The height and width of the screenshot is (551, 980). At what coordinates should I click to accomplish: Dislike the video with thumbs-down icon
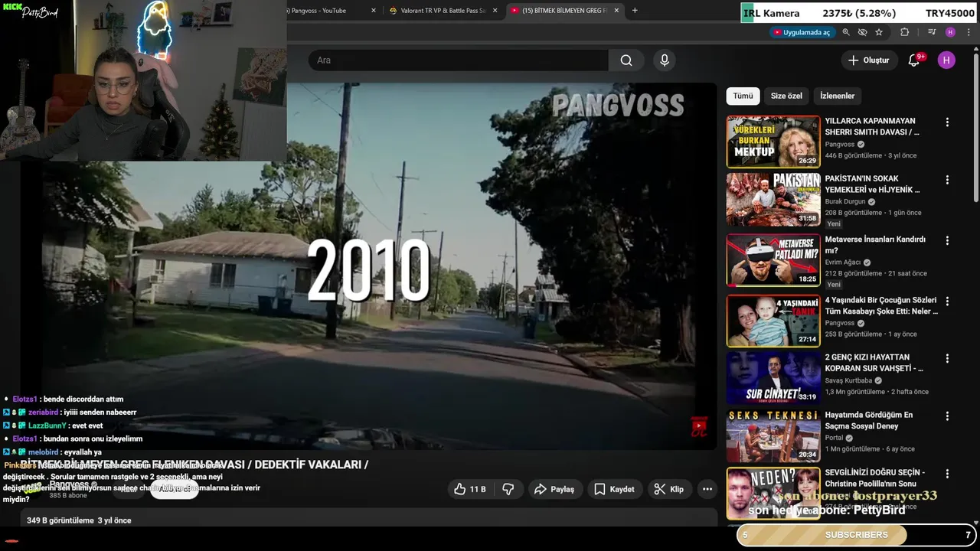(508, 489)
